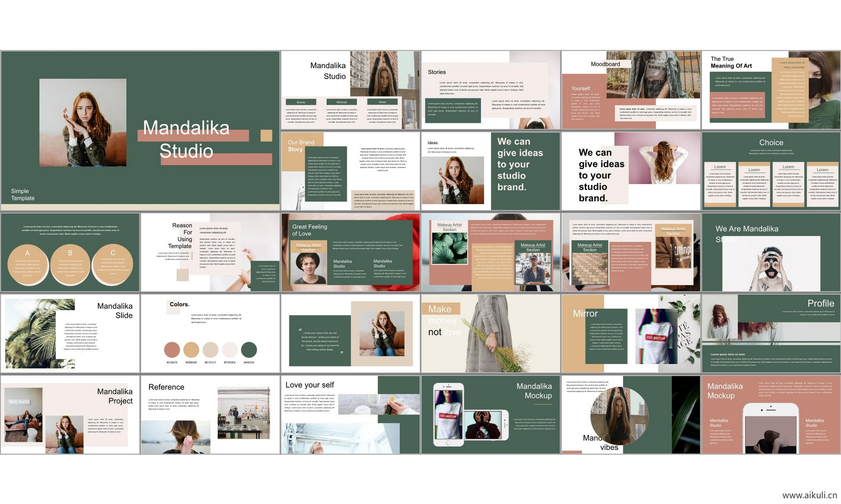The width and height of the screenshot is (841, 504).
Task: Select the Reason For Using Template slide
Action: coord(210,252)
